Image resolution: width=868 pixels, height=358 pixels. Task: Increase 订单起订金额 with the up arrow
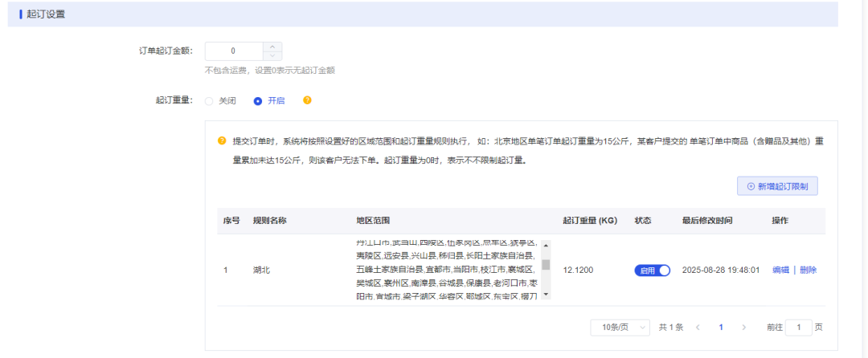pos(272,47)
